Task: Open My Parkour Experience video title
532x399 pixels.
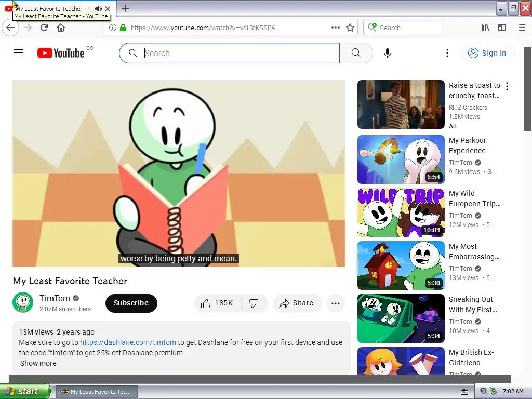Action: coord(468,145)
